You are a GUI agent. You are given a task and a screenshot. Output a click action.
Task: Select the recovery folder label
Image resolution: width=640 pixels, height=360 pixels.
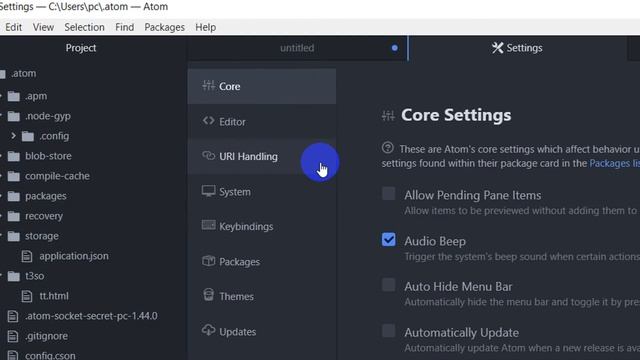click(44, 216)
